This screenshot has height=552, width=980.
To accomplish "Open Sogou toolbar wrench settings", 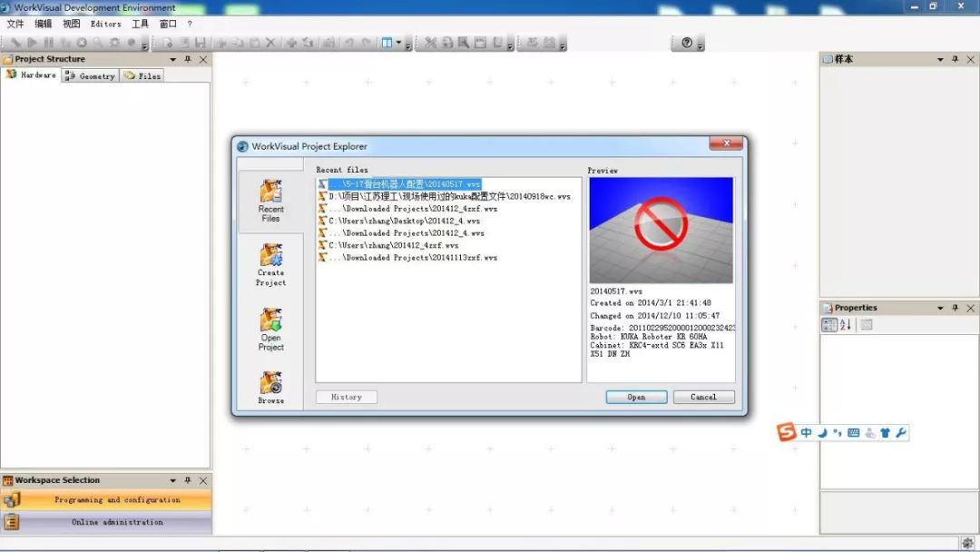I will pyautogui.click(x=901, y=433).
